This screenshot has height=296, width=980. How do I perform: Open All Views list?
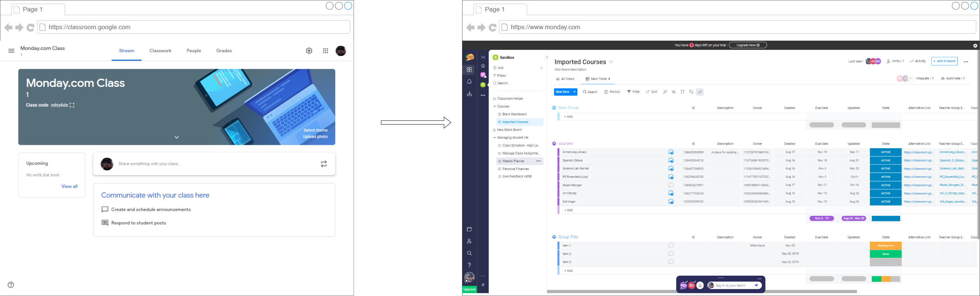click(x=565, y=79)
